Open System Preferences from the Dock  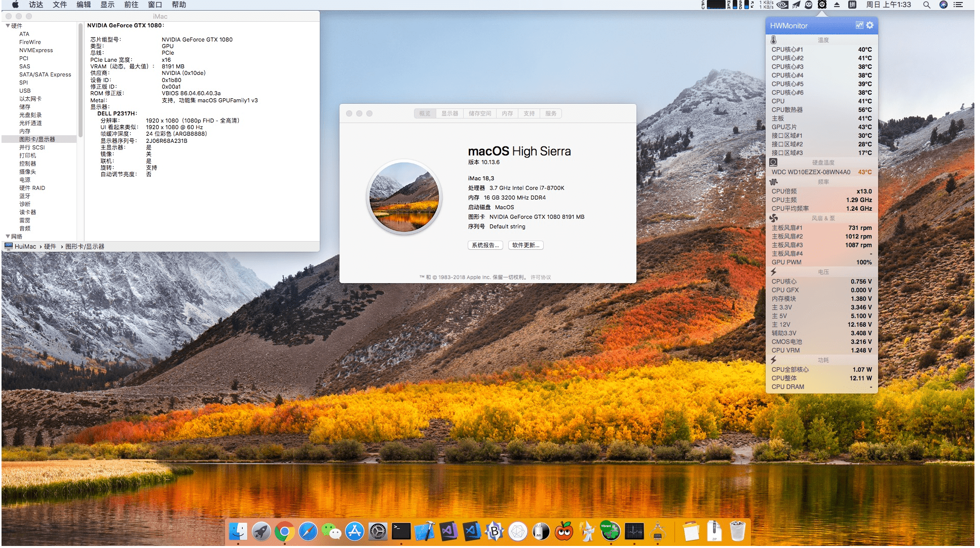click(378, 531)
